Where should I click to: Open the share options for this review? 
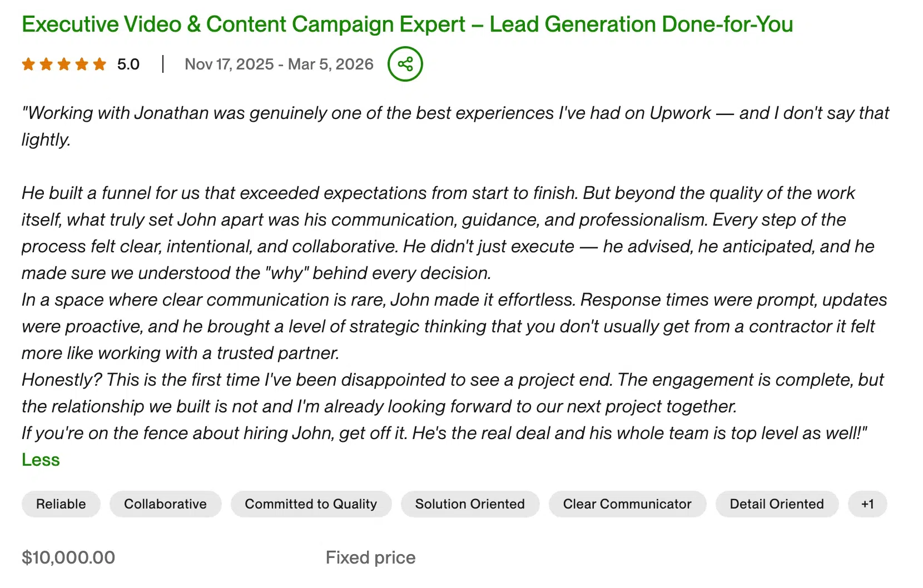pyautogui.click(x=405, y=64)
